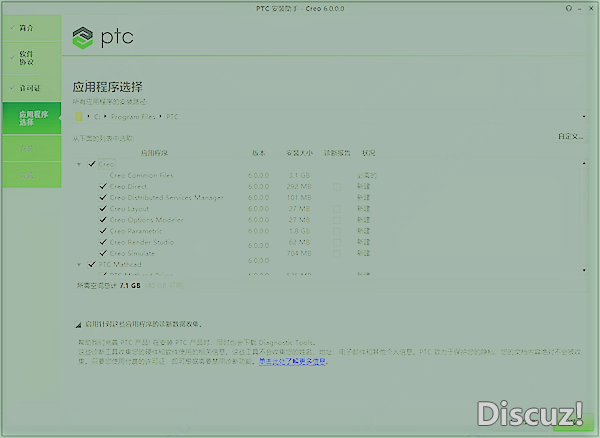The image size is (600, 438).
Task: Uncheck the PTC Mathcad group checkbox
Action: (92, 264)
